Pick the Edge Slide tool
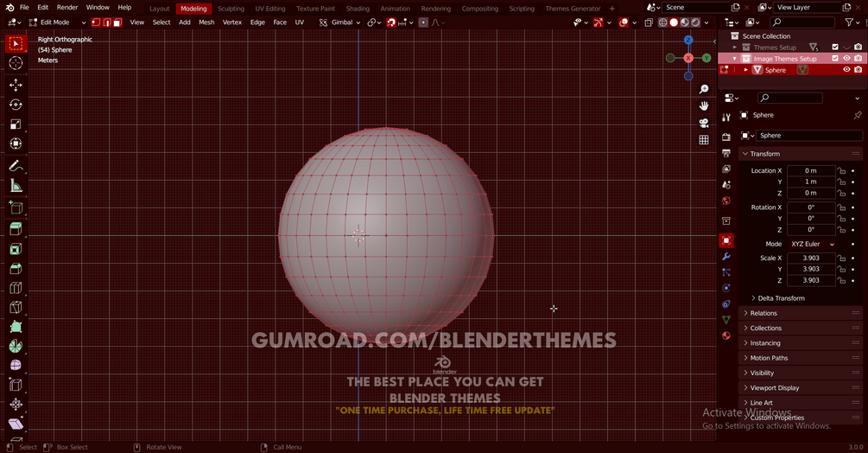This screenshot has width=868, height=453. [x=16, y=385]
